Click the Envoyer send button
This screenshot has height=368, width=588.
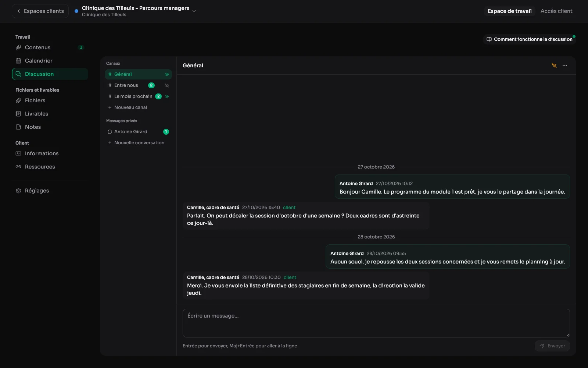552,346
